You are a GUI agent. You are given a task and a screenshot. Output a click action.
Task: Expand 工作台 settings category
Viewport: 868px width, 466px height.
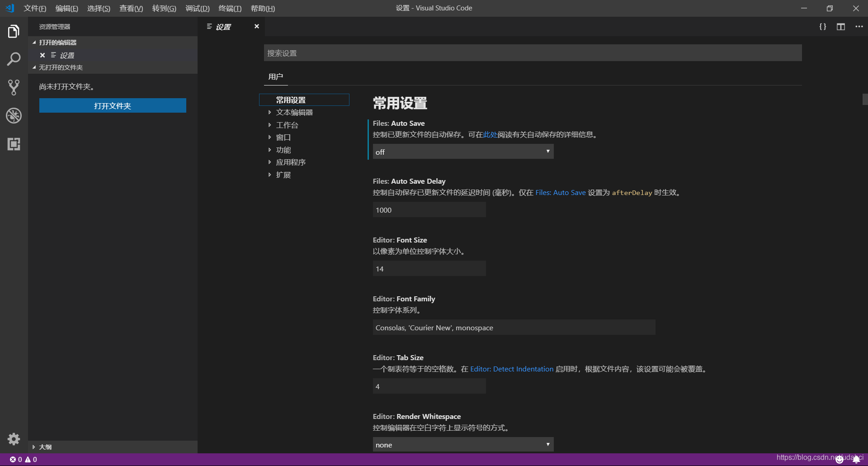[x=304, y=125]
